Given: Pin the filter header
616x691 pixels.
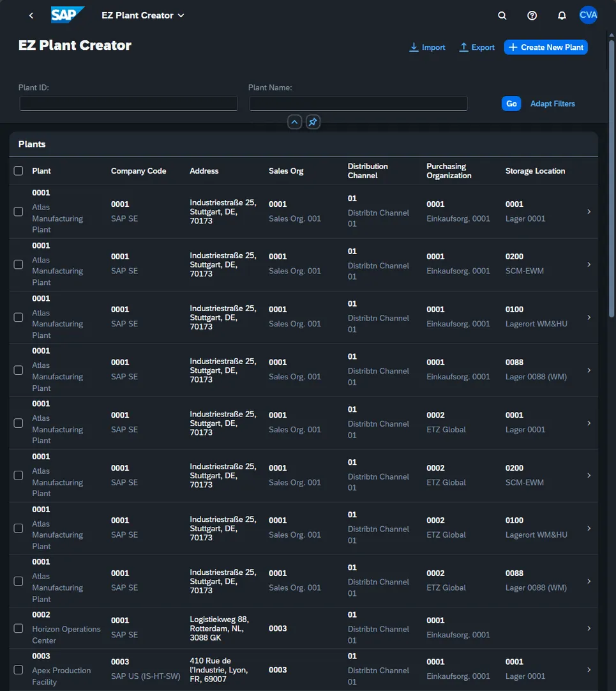Looking at the screenshot, I should [313, 122].
